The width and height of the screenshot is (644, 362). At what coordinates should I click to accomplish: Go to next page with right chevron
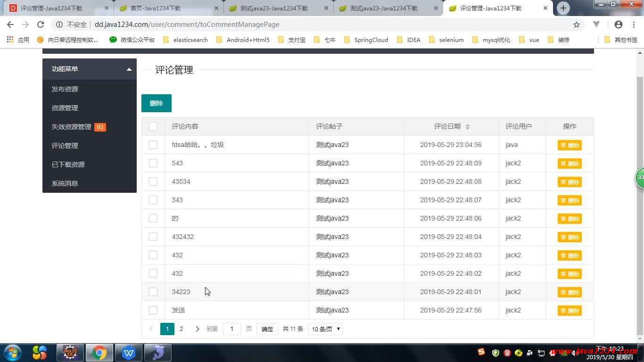click(x=197, y=329)
